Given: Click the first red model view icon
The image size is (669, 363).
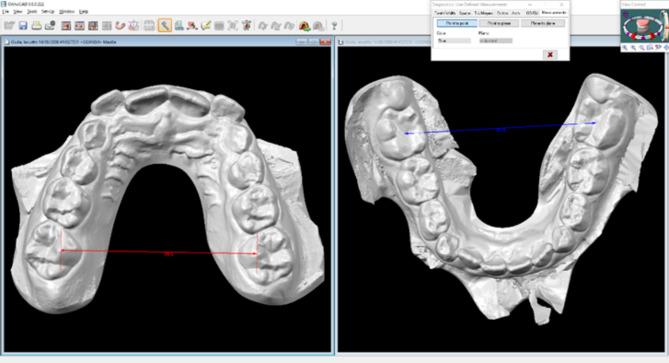Looking at the screenshot, I should [x=66, y=26].
